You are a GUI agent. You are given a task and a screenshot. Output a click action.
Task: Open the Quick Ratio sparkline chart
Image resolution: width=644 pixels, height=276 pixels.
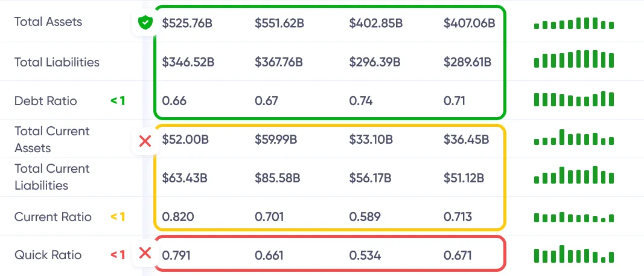573,254
